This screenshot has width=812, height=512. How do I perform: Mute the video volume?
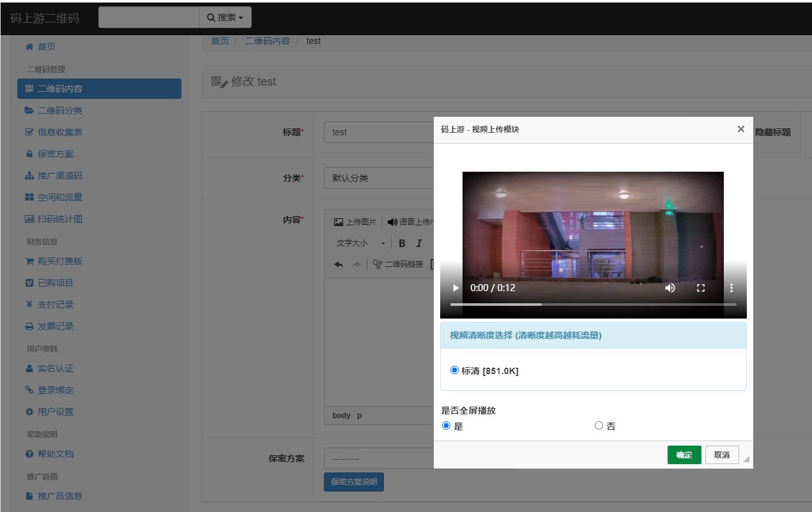pyautogui.click(x=670, y=288)
